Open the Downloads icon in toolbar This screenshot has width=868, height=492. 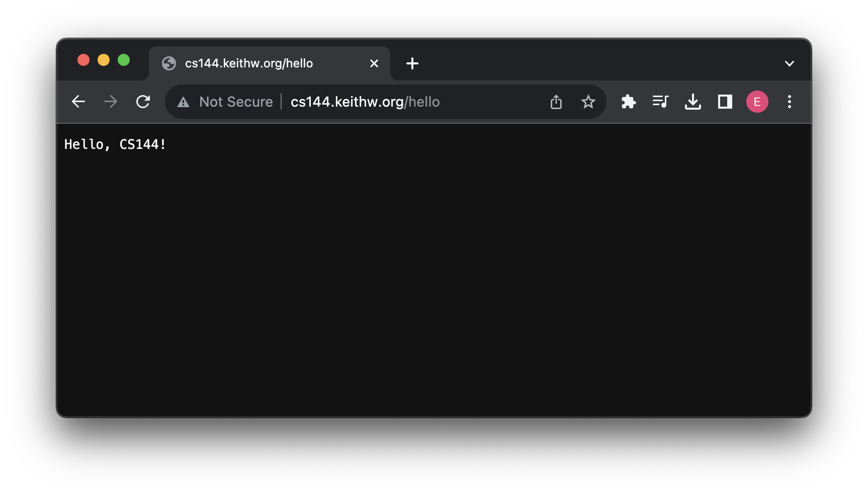[x=692, y=102]
